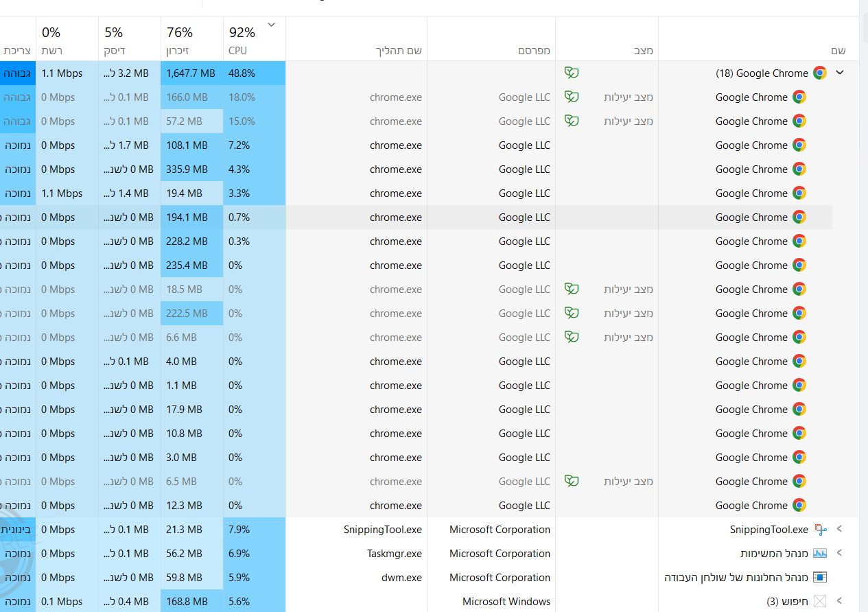Click the מנהל המשימות Task Manager icon
Screen dimensions: 868x612
(x=820, y=553)
